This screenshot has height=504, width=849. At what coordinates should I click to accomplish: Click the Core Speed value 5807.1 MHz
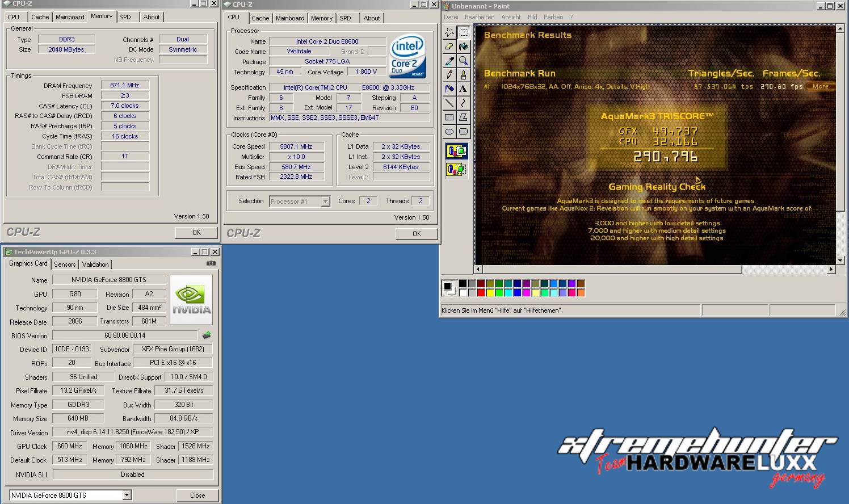pyautogui.click(x=296, y=146)
